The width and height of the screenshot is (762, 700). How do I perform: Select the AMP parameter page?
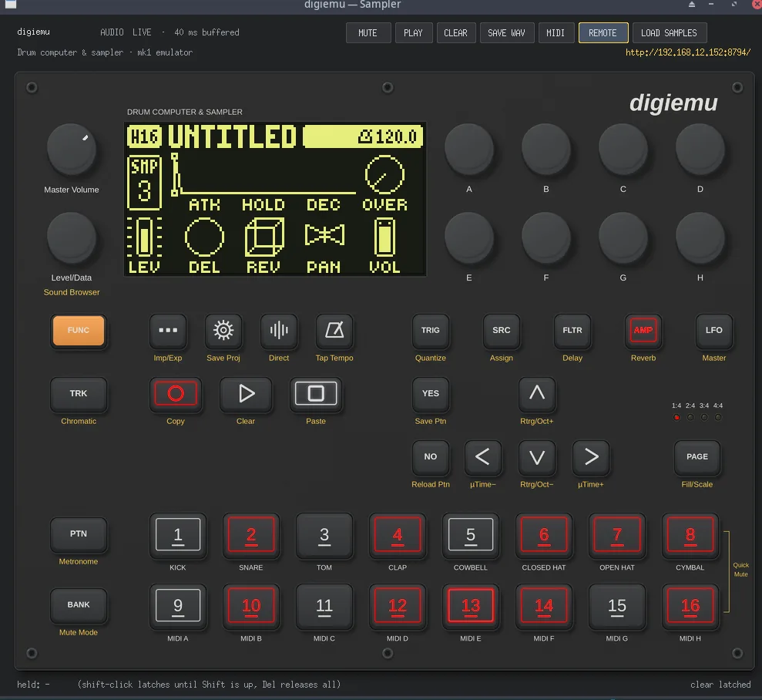pyautogui.click(x=643, y=331)
